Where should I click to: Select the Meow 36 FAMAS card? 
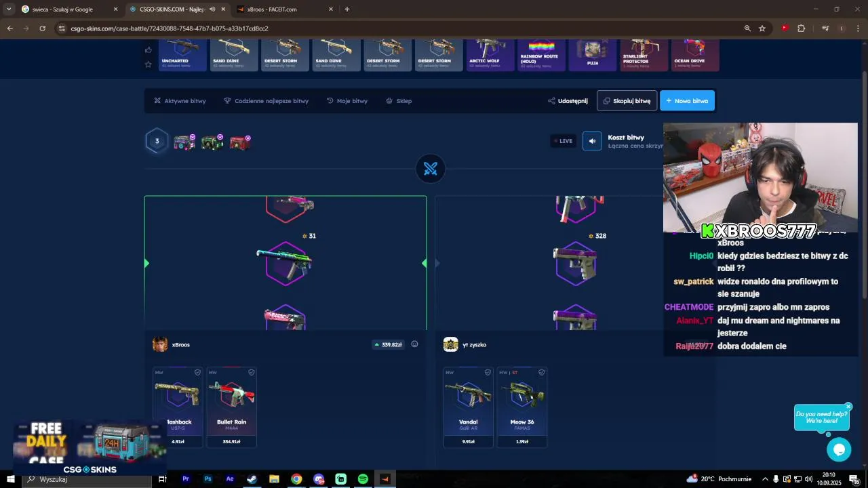tap(522, 407)
